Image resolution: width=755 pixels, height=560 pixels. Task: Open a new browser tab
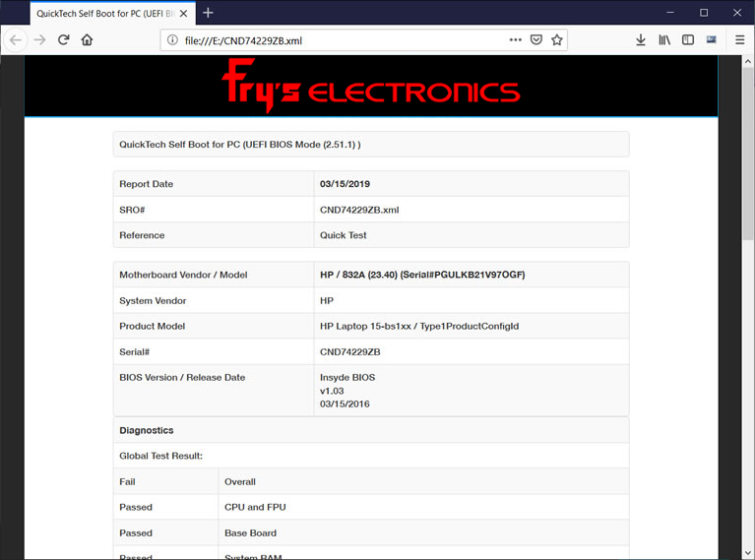tap(208, 14)
